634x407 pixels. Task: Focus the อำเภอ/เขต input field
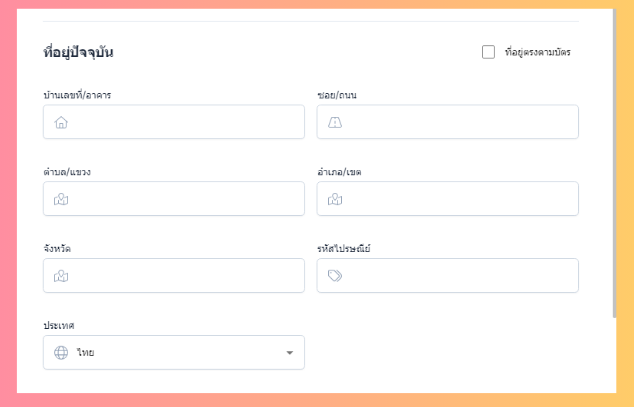459,199
